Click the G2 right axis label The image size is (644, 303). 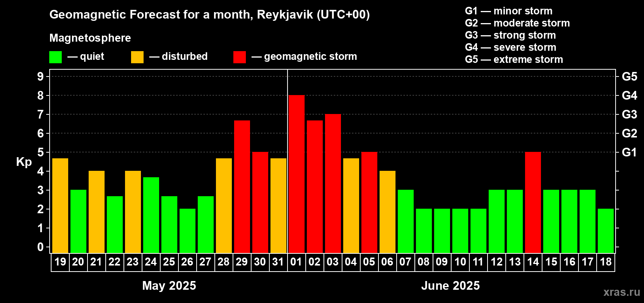tap(630, 133)
